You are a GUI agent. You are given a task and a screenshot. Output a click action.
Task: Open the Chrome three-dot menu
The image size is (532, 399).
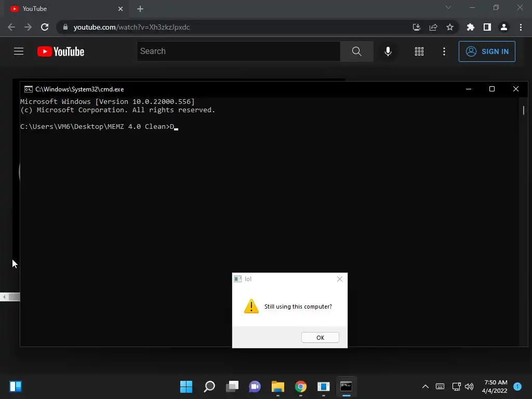(521, 27)
